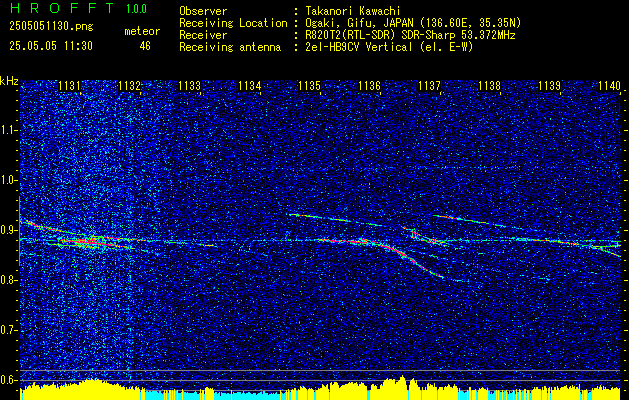The height and width of the screenshot is (400, 629).
Task: Click time marker 1140
Action: tap(609, 86)
